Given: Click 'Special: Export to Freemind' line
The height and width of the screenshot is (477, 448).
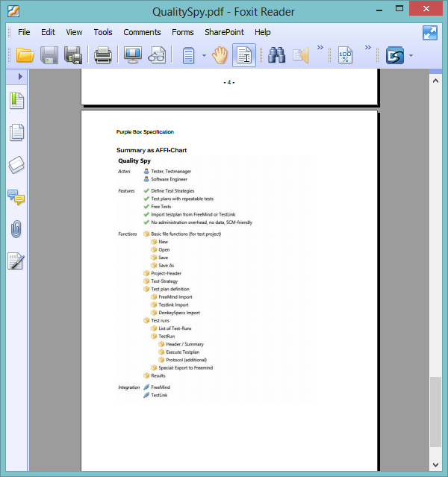Looking at the screenshot, I should (186, 368).
